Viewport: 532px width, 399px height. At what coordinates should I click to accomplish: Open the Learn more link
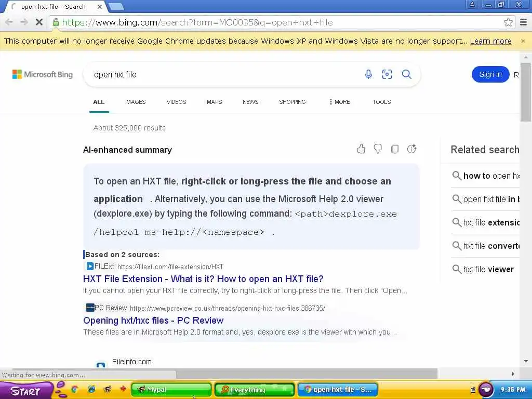click(490, 41)
